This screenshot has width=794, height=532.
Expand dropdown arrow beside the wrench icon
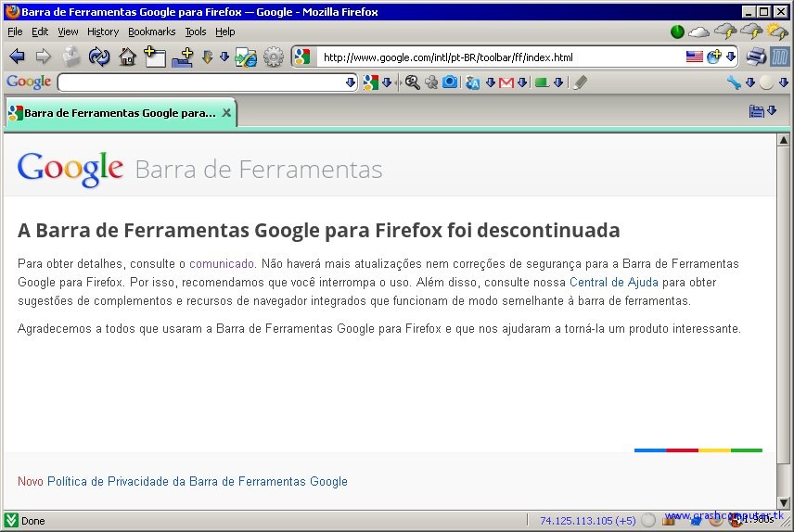(x=750, y=82)
